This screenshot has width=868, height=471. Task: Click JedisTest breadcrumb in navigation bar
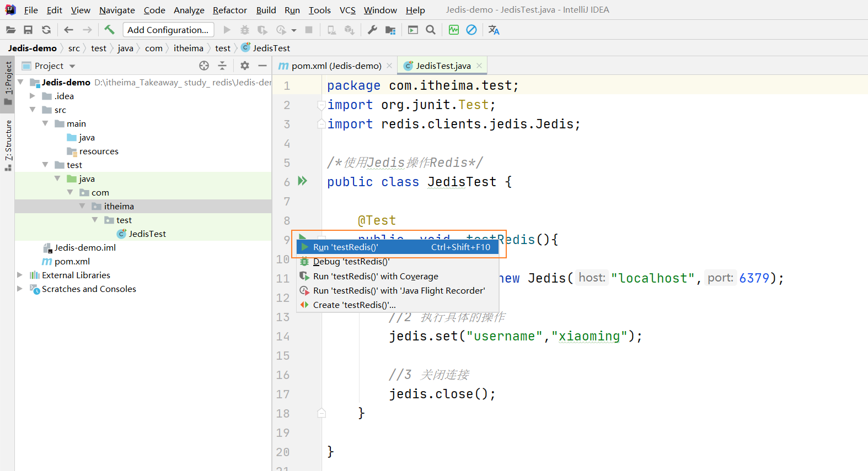[x=266, y=48]
